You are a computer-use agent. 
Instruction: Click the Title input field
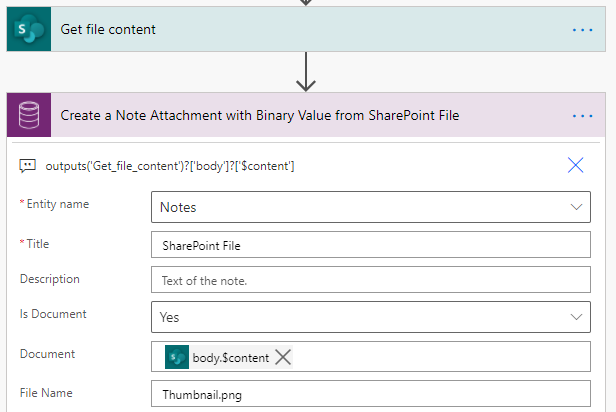pos(370,244)
